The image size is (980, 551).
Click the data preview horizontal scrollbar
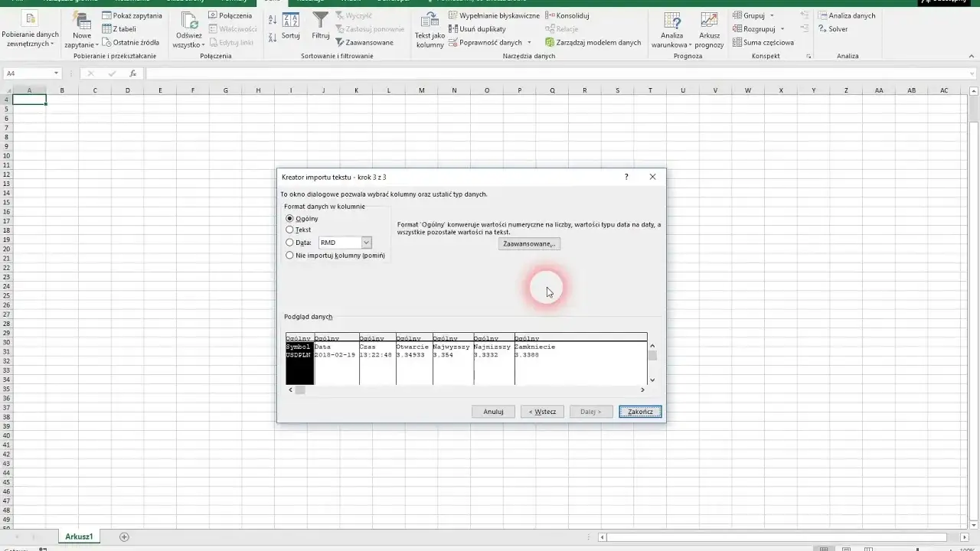pyautogui.click(x=469, y=390)
